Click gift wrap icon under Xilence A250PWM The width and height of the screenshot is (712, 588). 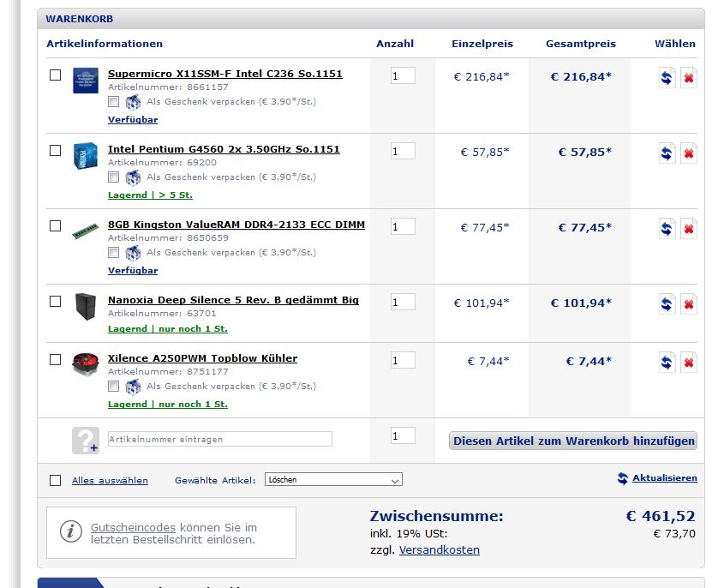coord(133,387)
